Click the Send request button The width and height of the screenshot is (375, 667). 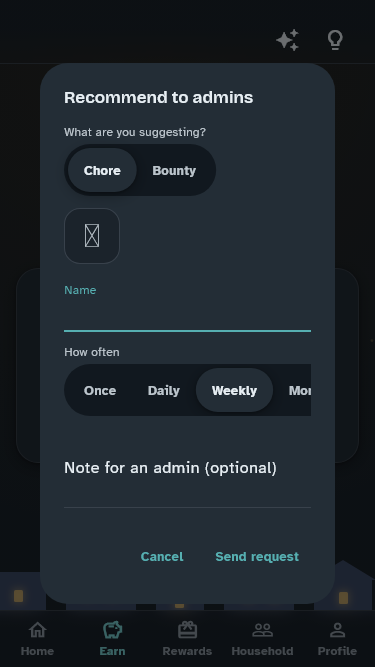click(257, 556)
